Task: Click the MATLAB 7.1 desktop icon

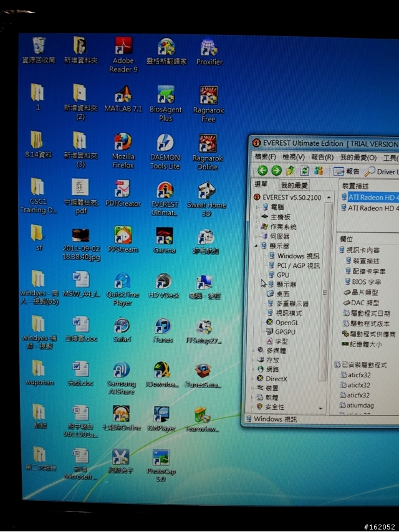Action: [x=123, y=98]
